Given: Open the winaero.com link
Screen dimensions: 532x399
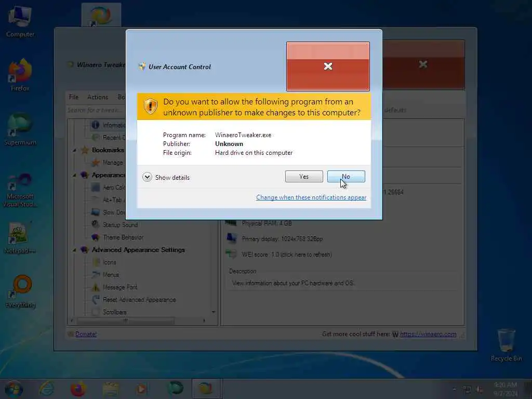Looking at the screenshot, I should [428, 334].
